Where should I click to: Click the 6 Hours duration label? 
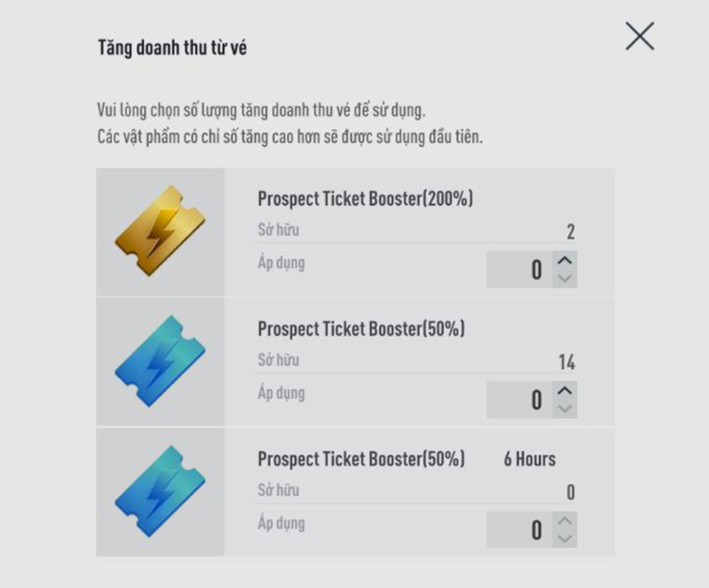tap(529, 459)
